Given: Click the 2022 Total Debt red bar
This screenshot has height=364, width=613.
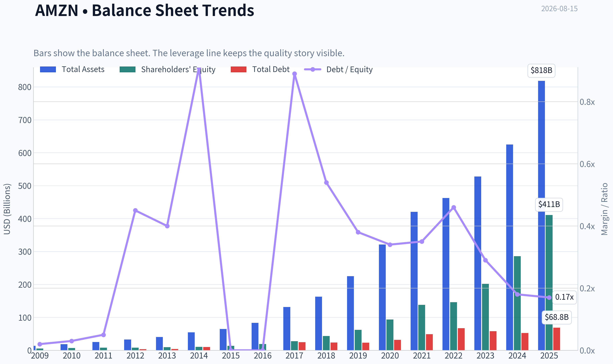Looking at the screenshot, I should (x=461, y=339).
